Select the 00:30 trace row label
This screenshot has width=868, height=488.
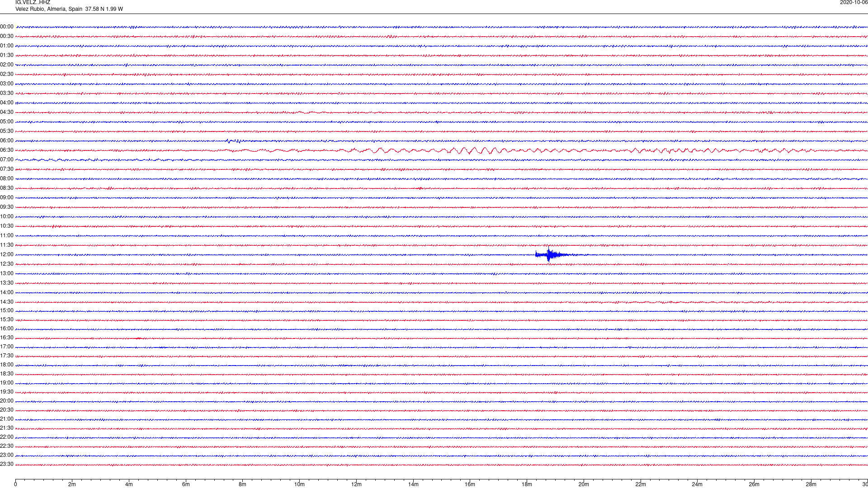[x=7, y=37]
